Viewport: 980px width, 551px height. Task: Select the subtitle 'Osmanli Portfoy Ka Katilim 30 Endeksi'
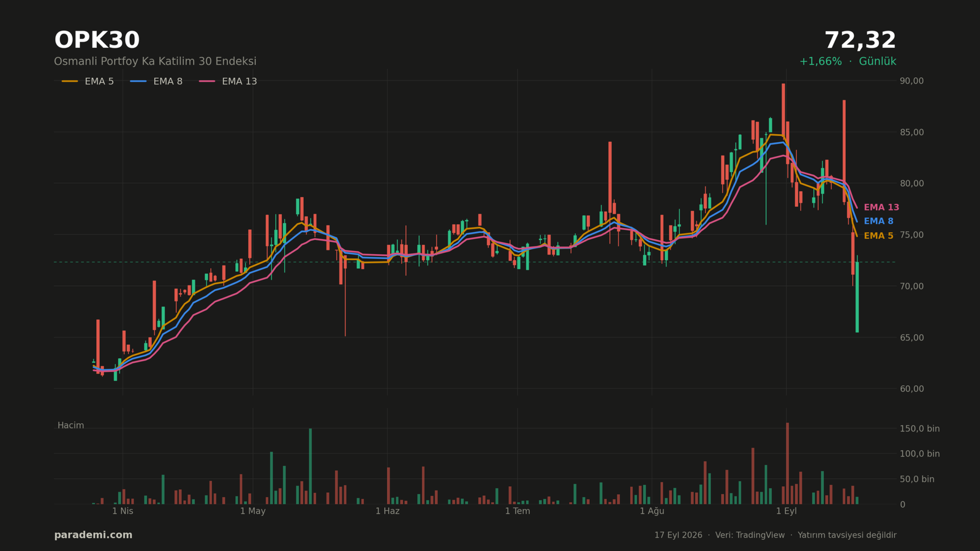(x=155, y=61)
